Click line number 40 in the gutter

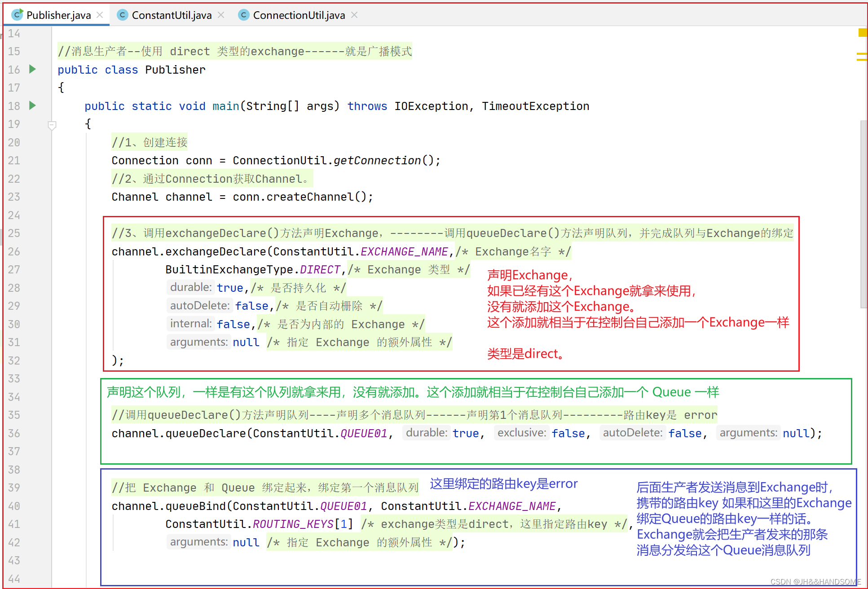tap(14, 506)
